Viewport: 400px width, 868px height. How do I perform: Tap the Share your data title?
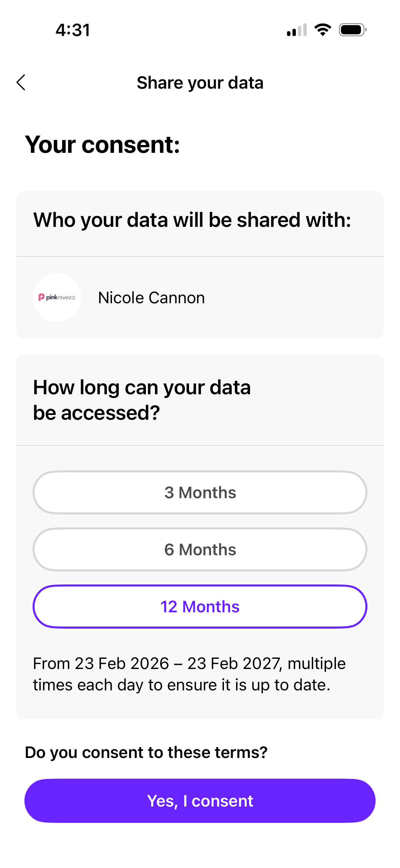(x=200, y=83)
